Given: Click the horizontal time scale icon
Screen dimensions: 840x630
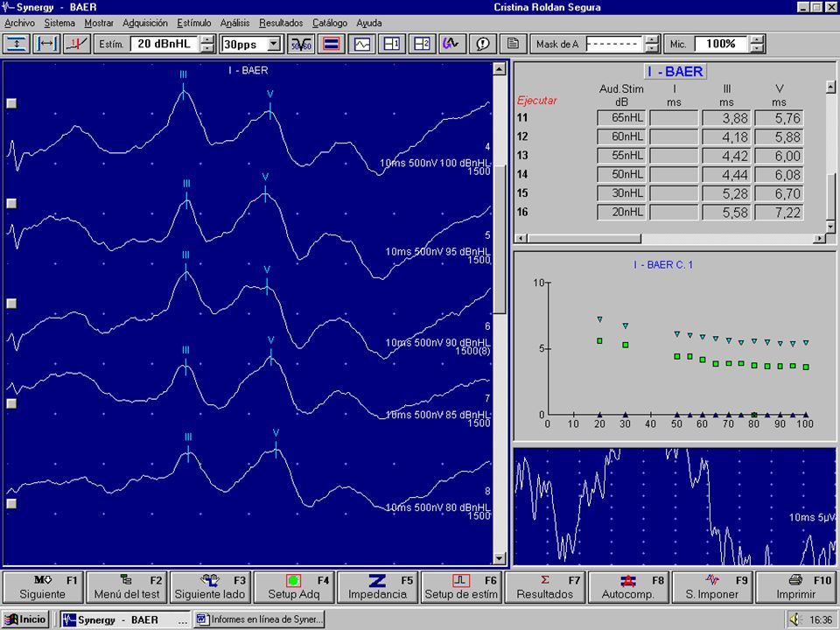Looking at the screenshot, I should [x=46, y=44].
